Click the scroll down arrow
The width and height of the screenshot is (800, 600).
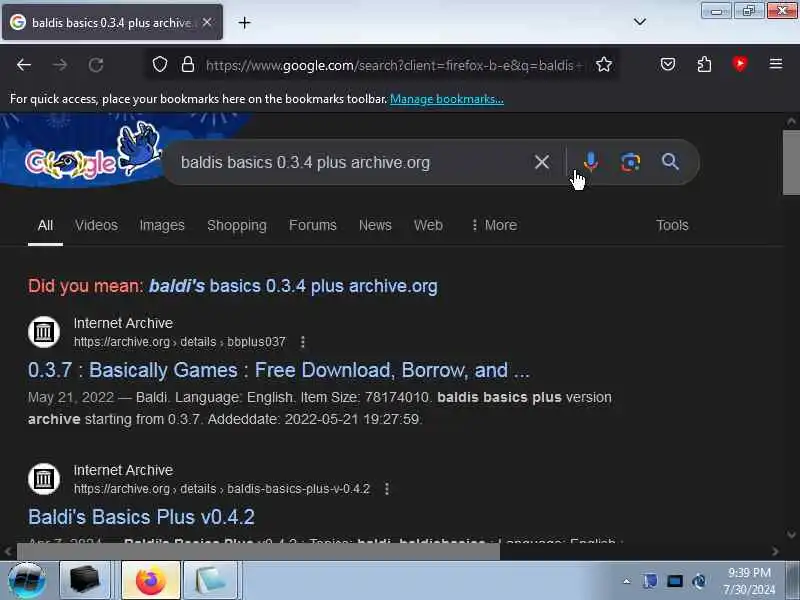791,535
